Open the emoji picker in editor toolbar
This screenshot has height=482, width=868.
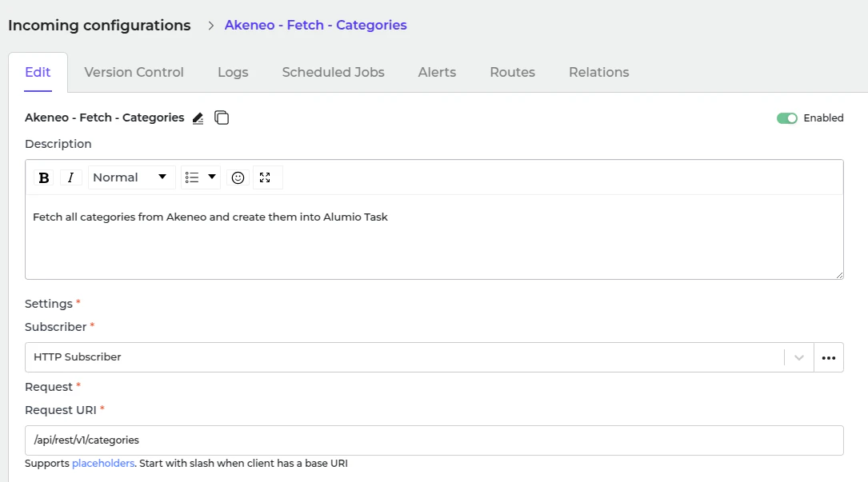point(238,177)
